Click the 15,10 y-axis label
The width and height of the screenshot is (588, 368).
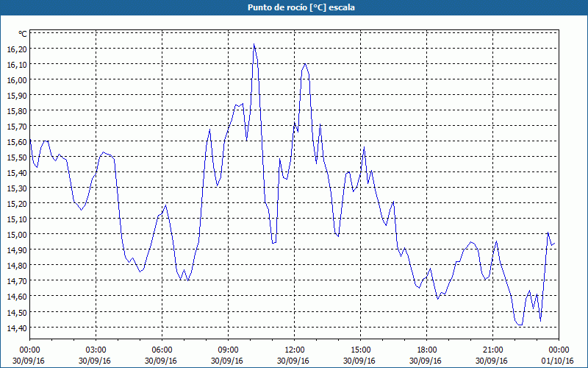point(17,219)
